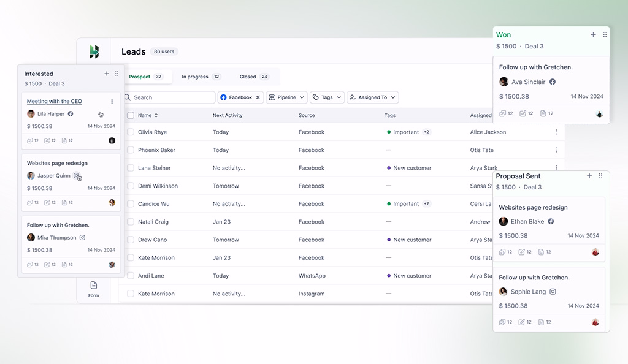The width and height of the screenshot is (628, 364).
Task: Click documents icon on Sophie Lang card
Action: click(541, 322)
